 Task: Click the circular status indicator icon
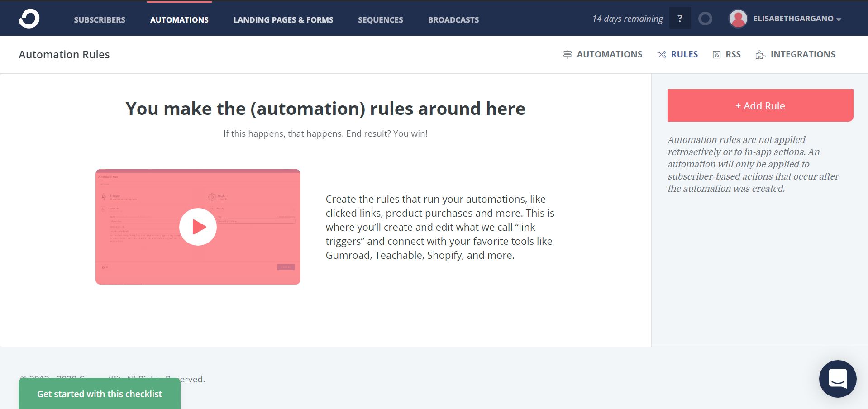[x=705, y=19]
